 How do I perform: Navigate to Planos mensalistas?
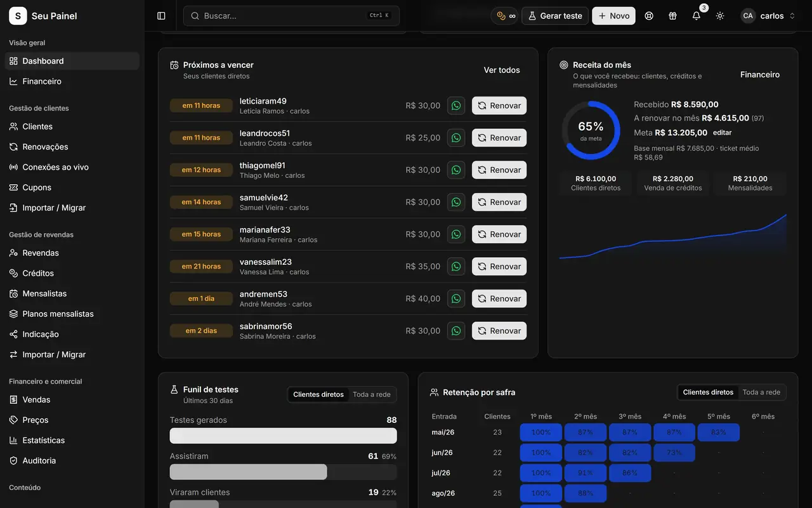click(72, 314)
